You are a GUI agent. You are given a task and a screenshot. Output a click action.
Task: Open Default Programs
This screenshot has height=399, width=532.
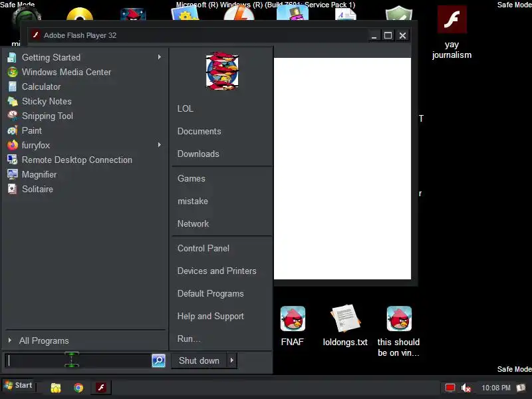[210, 293]
